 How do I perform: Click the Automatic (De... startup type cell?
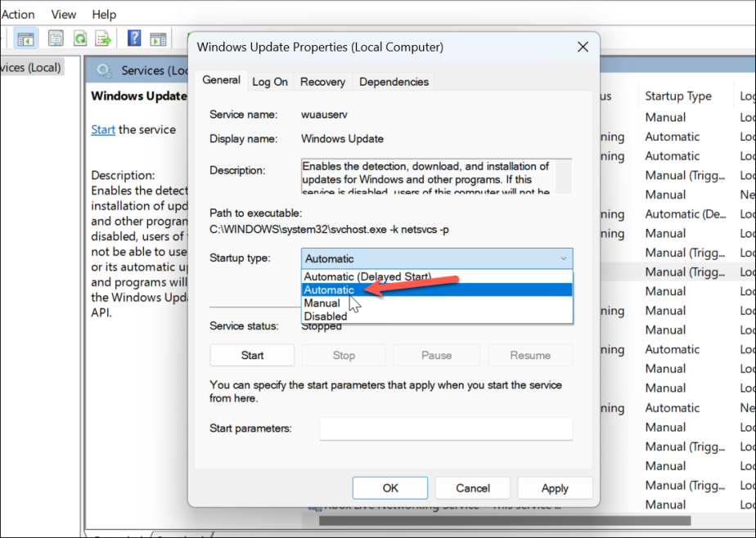pyautogui.click(x=685, y=214)
